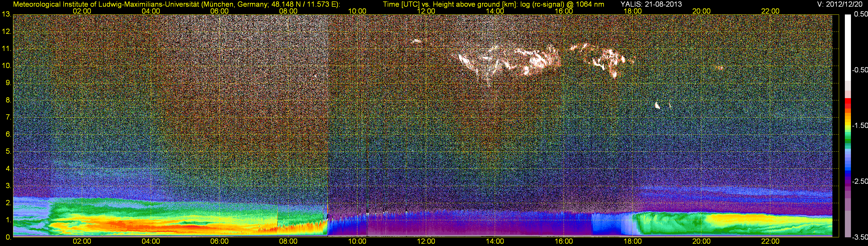The width and height of the screenshot is (868, 246).
Task: Click the 13 km height axis label
Action: (6, 14)
